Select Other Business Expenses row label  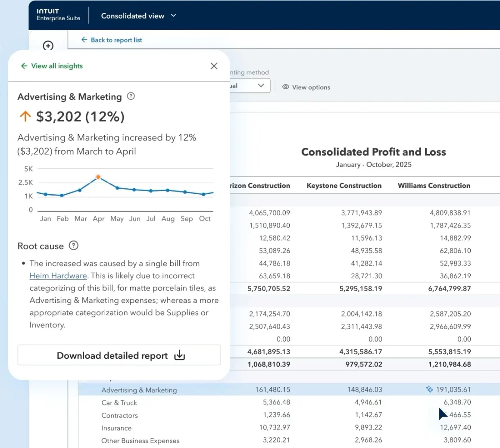141,441
